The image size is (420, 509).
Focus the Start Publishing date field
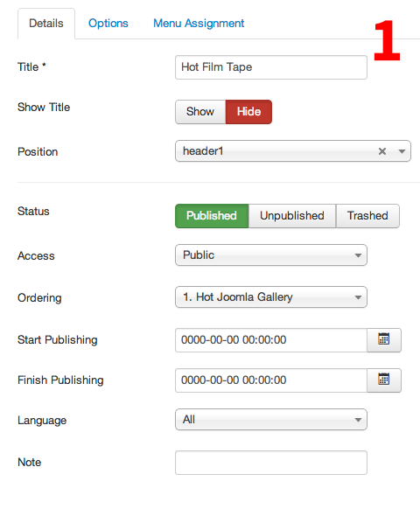(271, 340)
